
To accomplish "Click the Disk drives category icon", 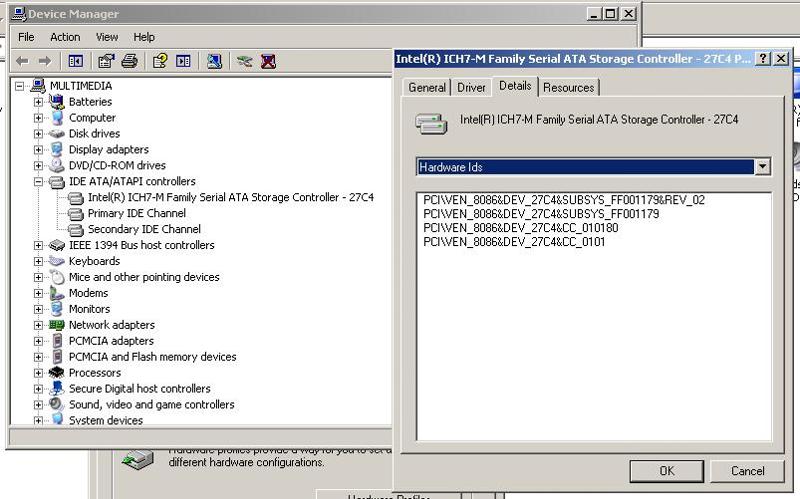I will tap(57, 134).
